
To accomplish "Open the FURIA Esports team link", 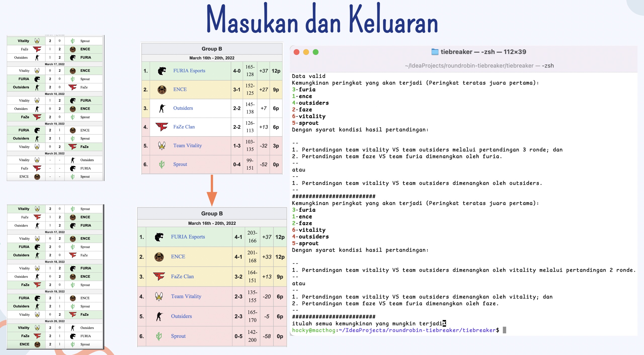I will click(x=189, y=71).
